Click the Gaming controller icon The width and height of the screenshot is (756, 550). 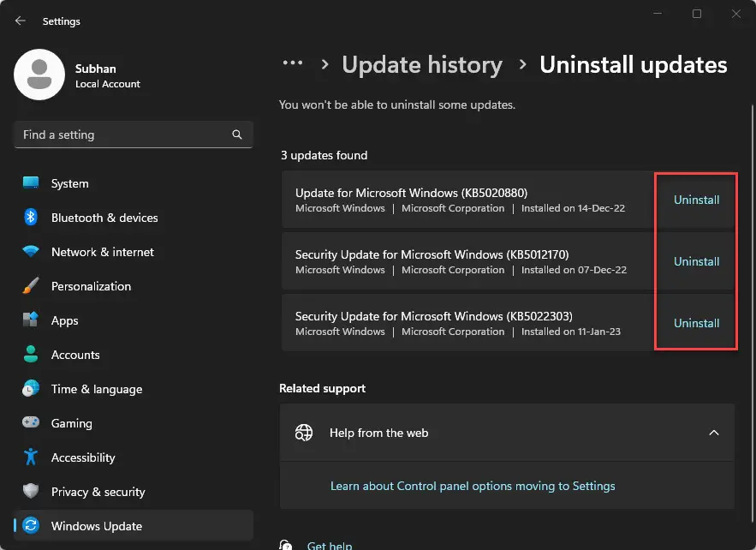point(31,422)
